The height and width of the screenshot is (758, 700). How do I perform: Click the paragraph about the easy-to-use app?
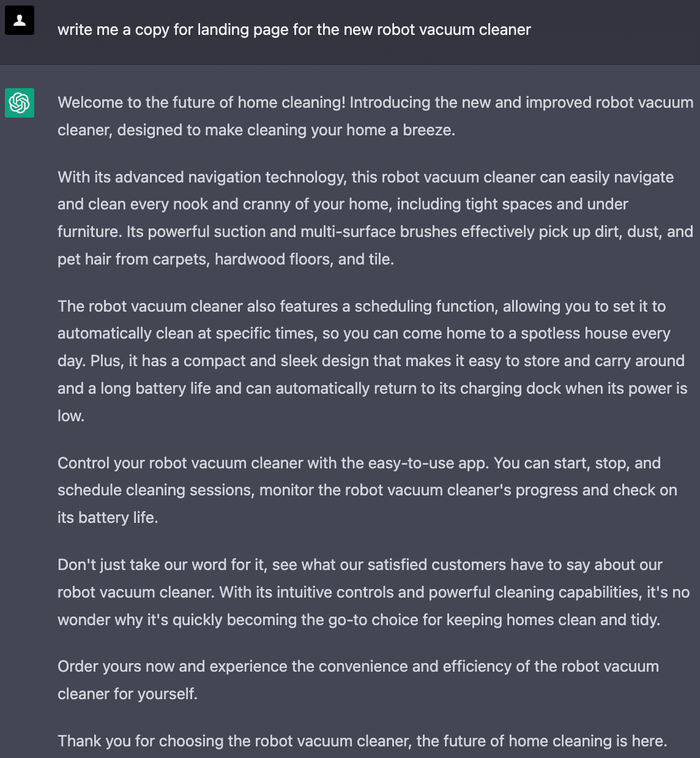click(x=367, y=490)
